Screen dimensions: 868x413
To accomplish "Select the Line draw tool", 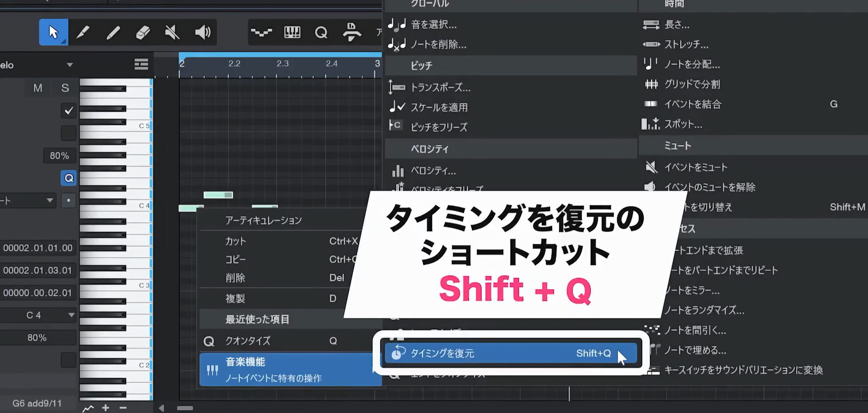I will tap(113, 32).
